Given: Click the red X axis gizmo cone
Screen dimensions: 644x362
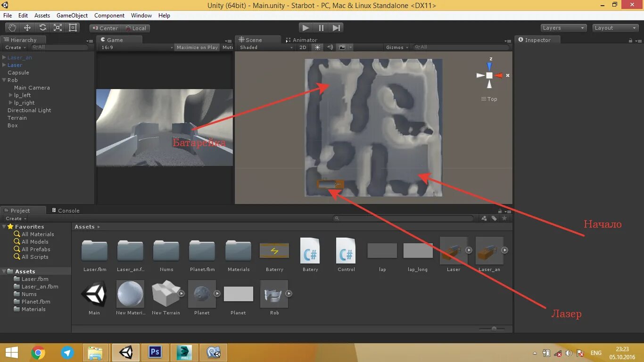Looking at the screenshot, I should coord(499,75).
